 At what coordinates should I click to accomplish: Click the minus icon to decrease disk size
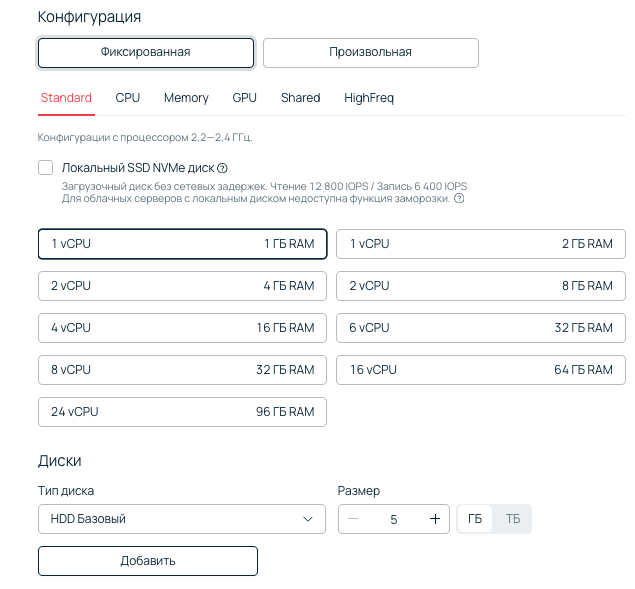coord(353,519)
